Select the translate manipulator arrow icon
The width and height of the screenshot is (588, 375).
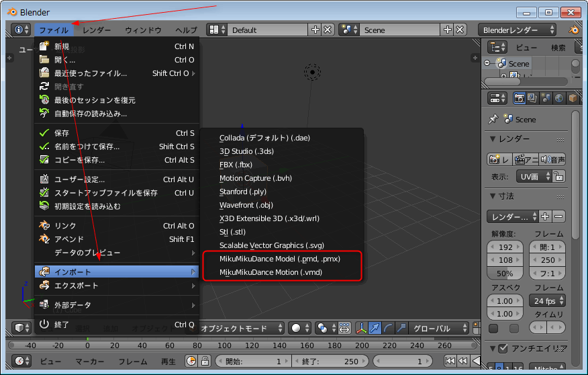point(375,328)
